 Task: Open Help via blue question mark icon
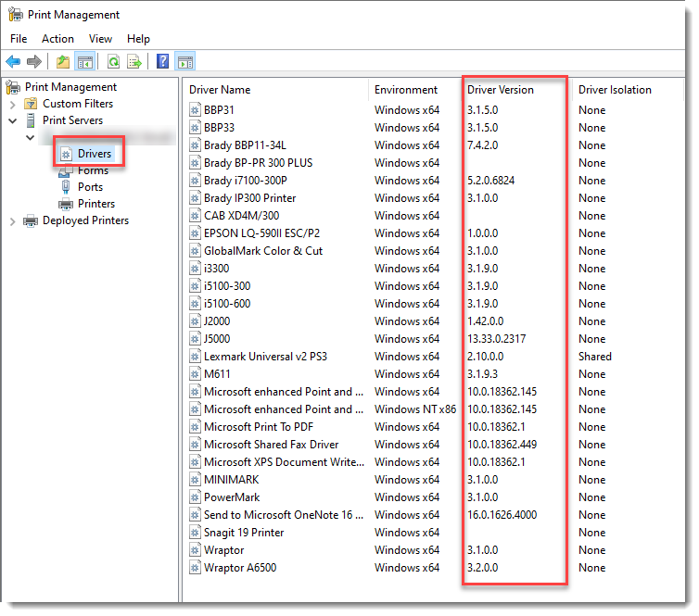tap(163, 62)
